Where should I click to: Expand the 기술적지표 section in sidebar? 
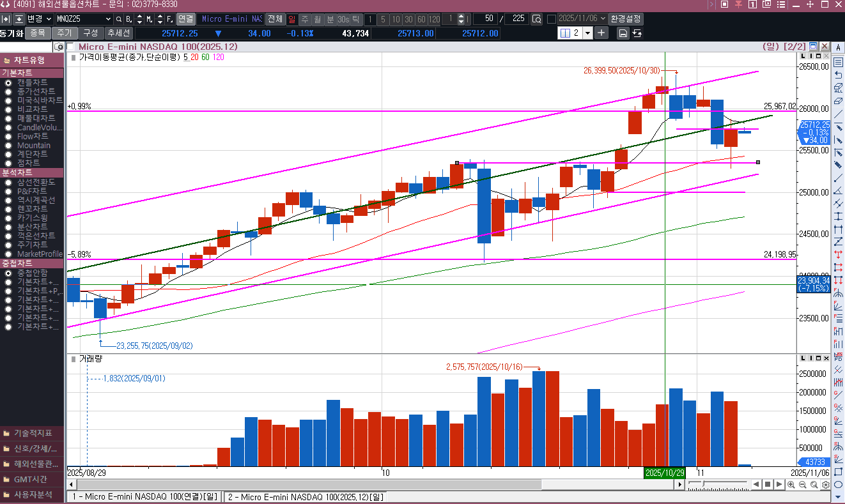(x=32, y=433)
